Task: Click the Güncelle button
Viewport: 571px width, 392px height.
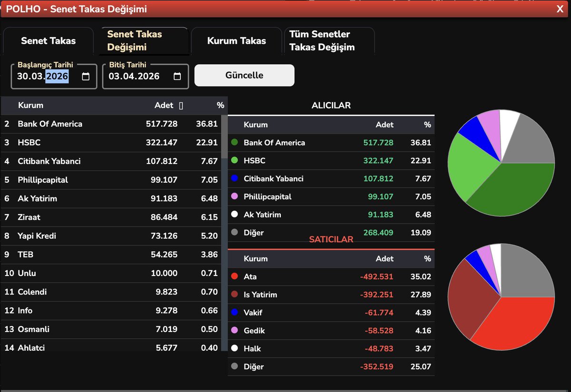Action: pos(244,75)
